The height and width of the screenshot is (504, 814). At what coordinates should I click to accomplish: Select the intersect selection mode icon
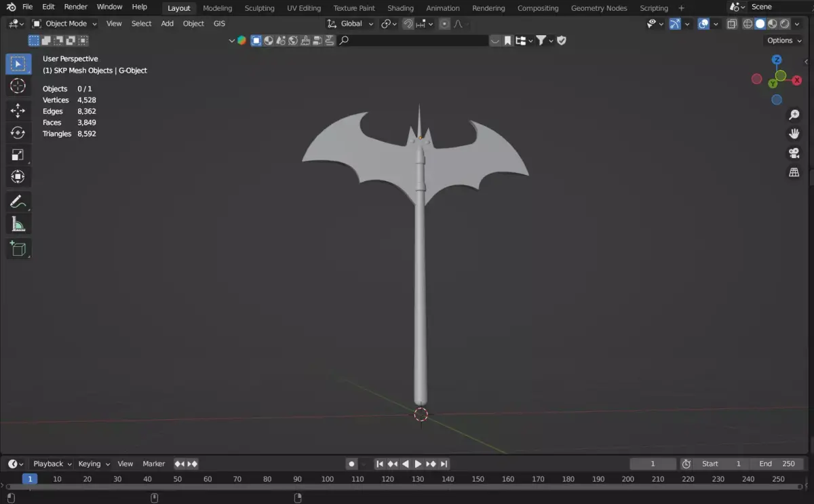[83, 41]
